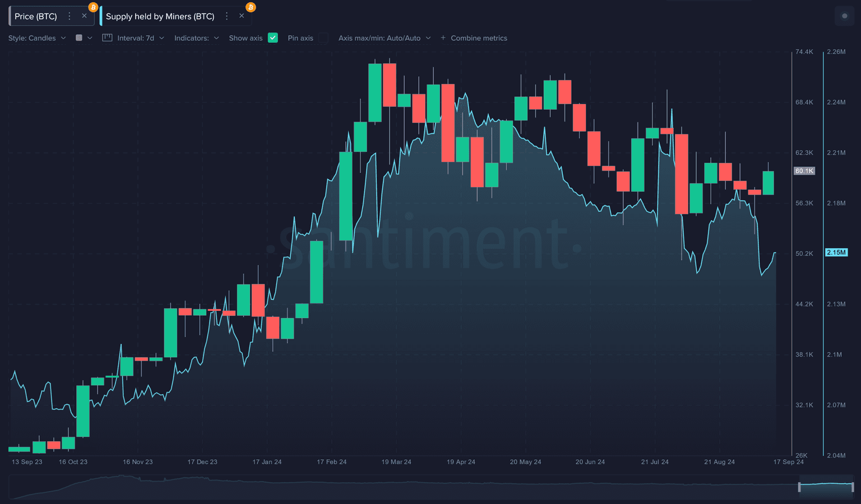Click the interval ruler icon
Image resolution: width=861 pixels, height=504 pixels.
107,38
